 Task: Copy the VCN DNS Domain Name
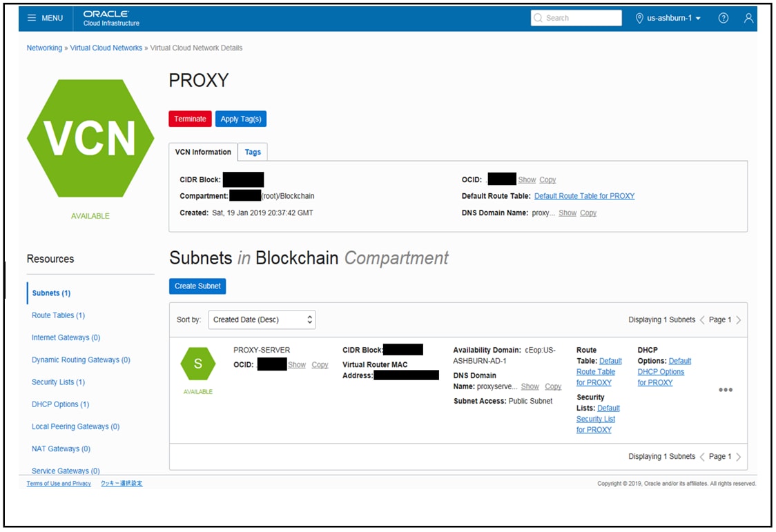(588, 213)
